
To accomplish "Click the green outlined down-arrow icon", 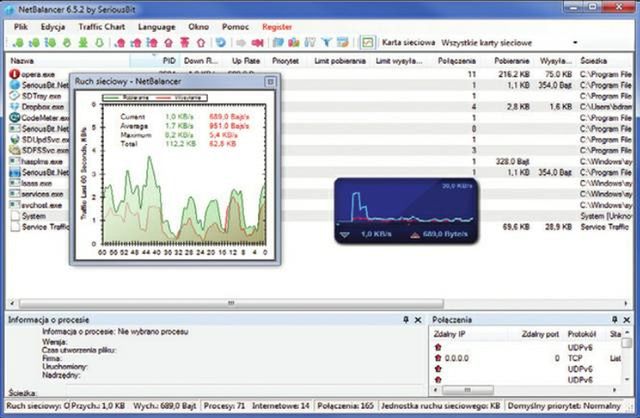I will (99, 42).
